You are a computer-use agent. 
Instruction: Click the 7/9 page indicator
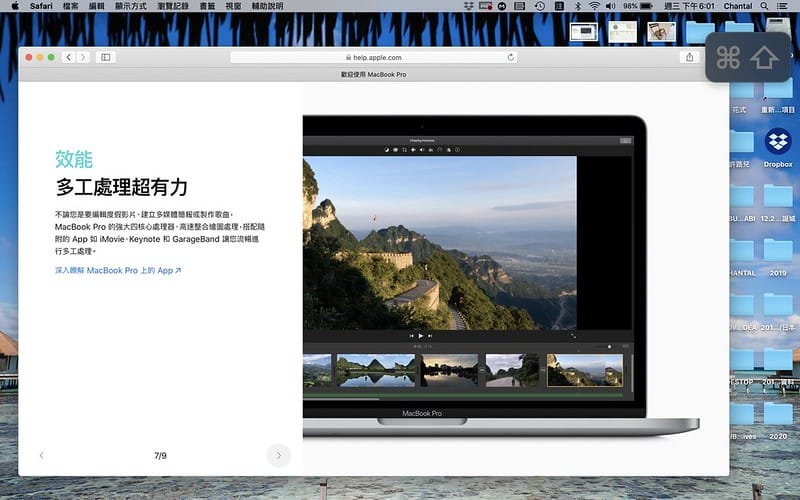click(160, 456)
